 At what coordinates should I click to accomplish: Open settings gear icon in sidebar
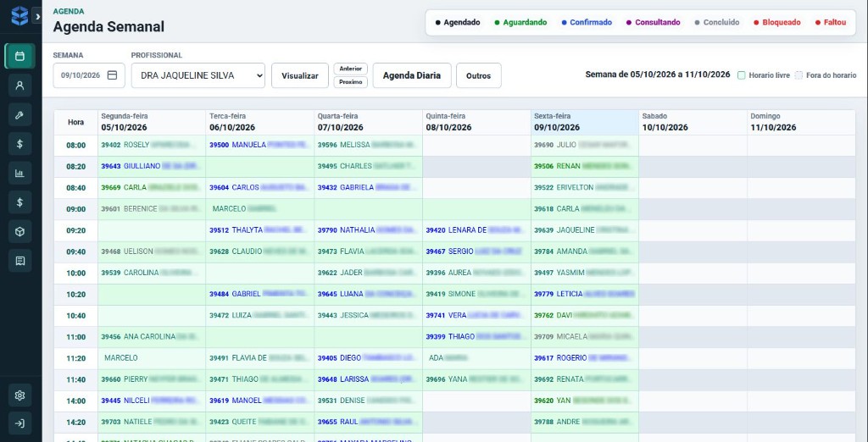(x=20, y=395)
